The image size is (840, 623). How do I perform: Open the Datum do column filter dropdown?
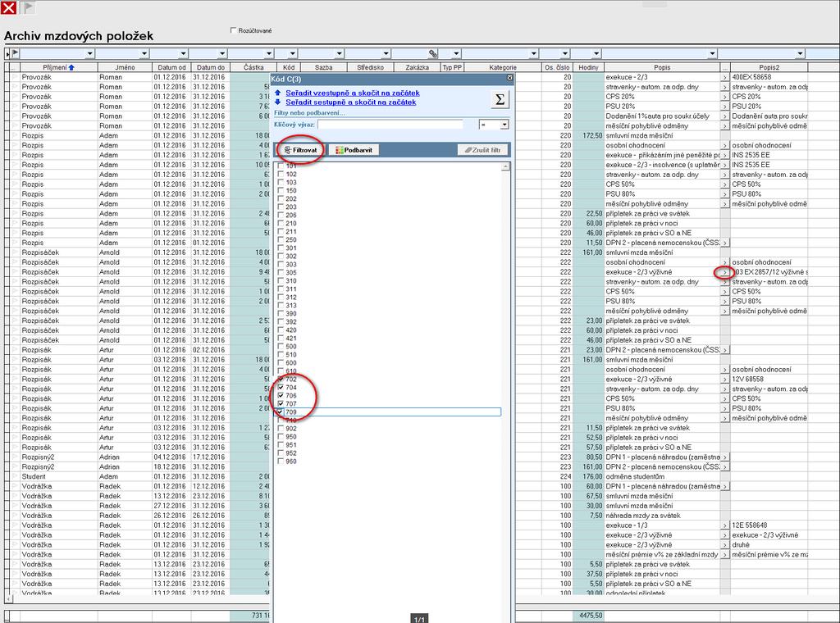221,53
